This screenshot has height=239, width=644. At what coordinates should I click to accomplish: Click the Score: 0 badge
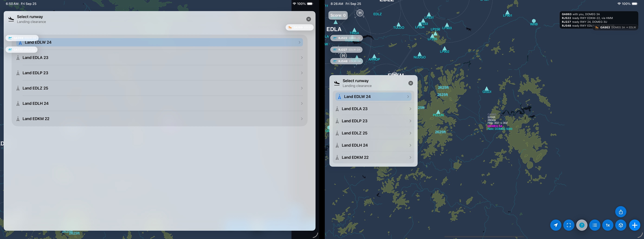click(x=338, y=15)
